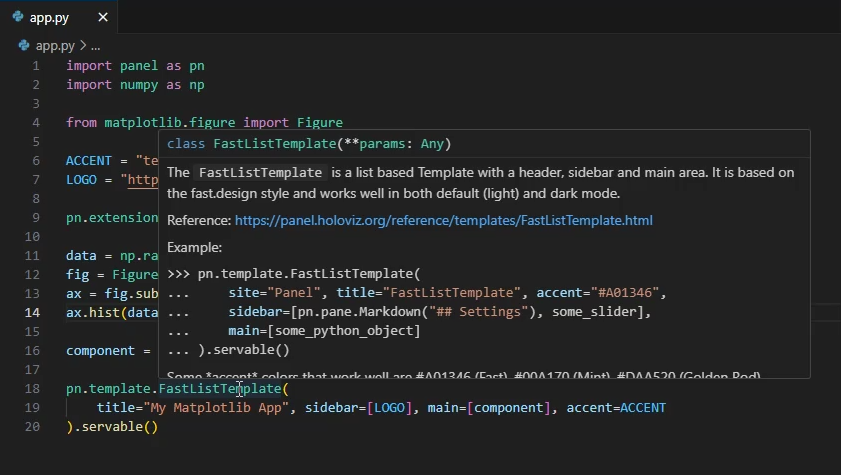Open the breadcrumb ellipsis symbol list
Screen dimensions: 841x475
pos(95,47)
